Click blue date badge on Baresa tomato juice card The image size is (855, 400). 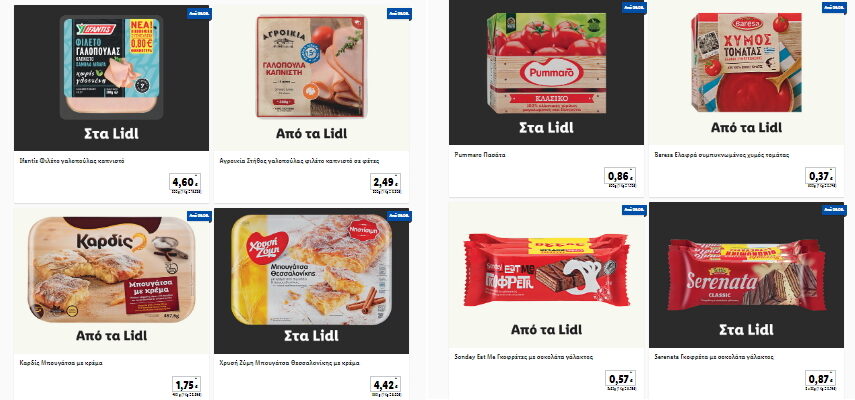coord(834,7)
